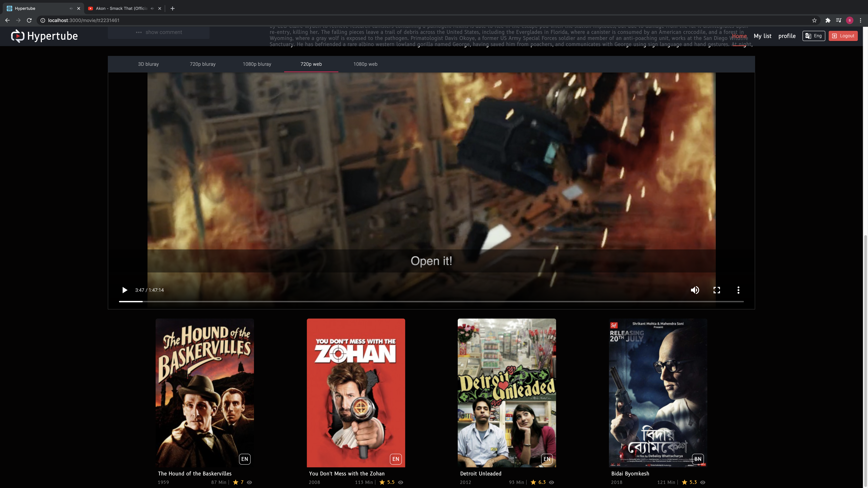
Task: Select the 3D bluray quality tab
Action: (x=148, y=64)
